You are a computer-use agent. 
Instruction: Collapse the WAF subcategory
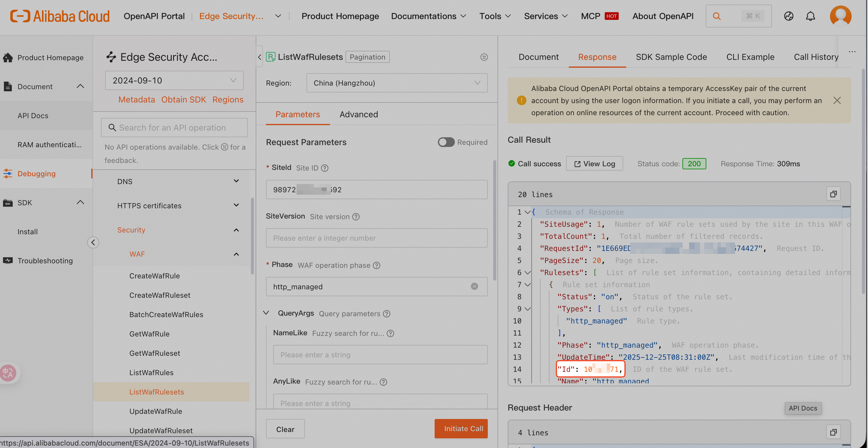click(236, 254)
